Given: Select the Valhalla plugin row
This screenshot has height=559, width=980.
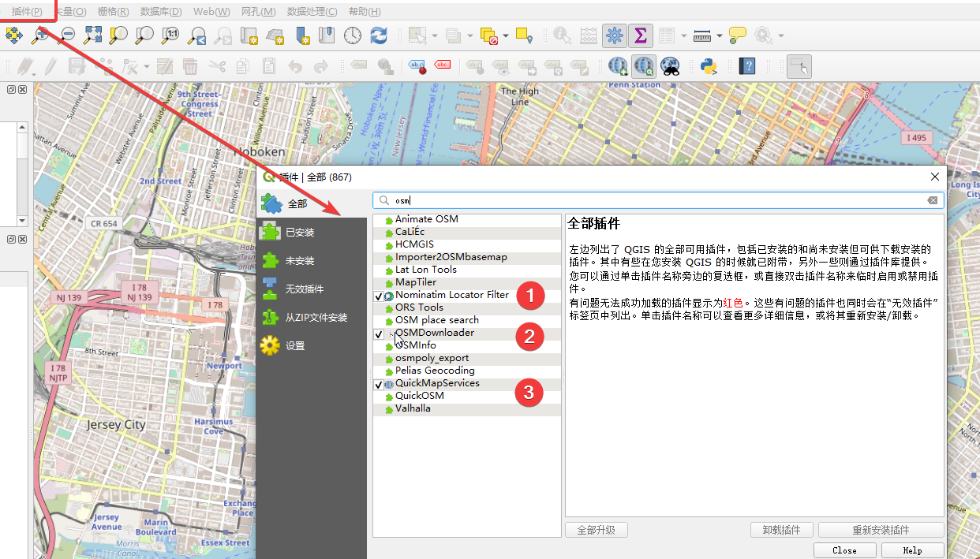Looking at the screenshot, I should 467,408.
